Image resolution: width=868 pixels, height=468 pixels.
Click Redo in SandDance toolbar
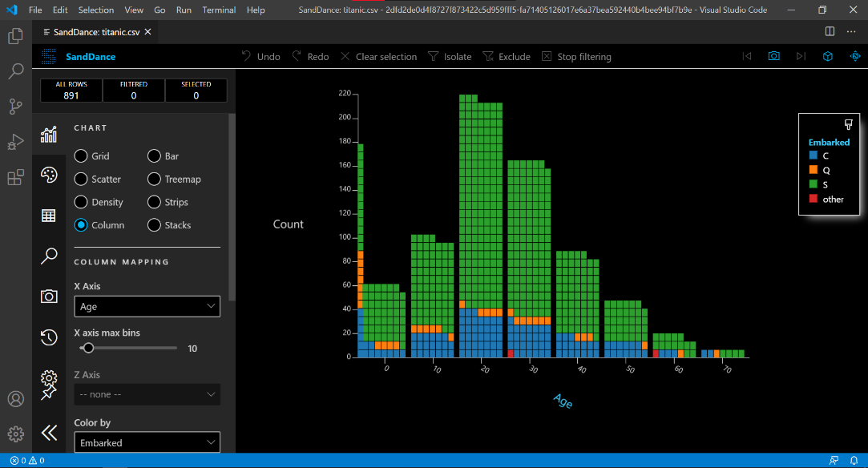point(310,56)
